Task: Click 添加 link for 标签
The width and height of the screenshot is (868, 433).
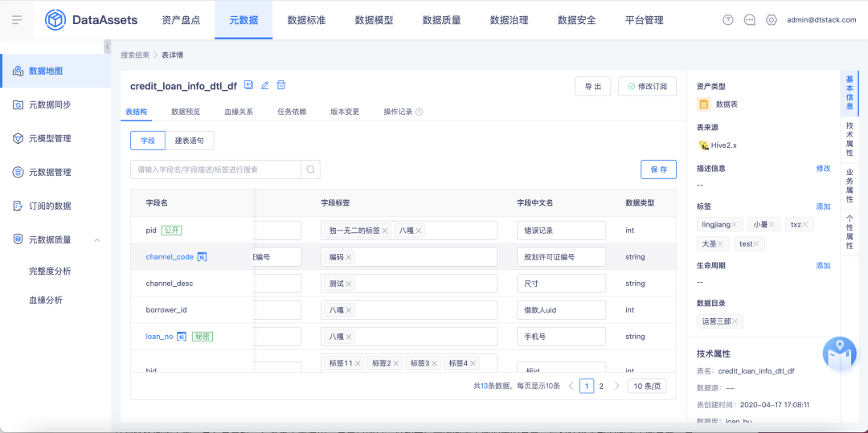Action: tap(823, 206)
